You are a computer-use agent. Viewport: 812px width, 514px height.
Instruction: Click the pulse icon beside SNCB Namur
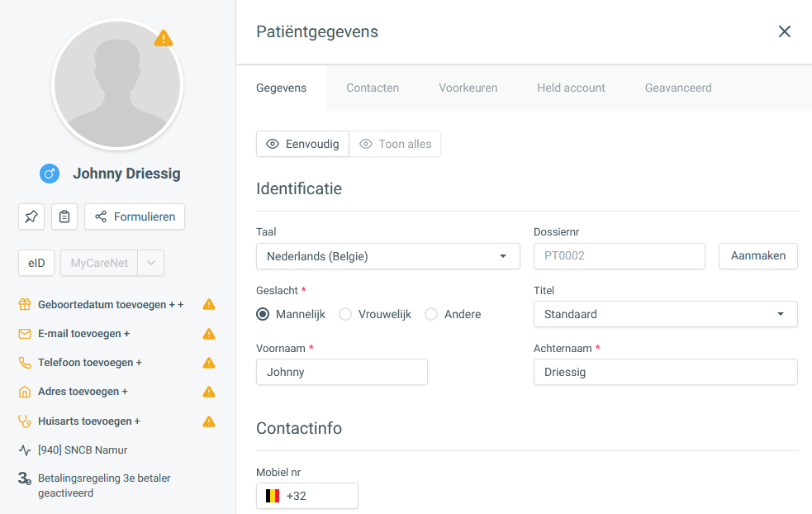click(x=25, y=450)
